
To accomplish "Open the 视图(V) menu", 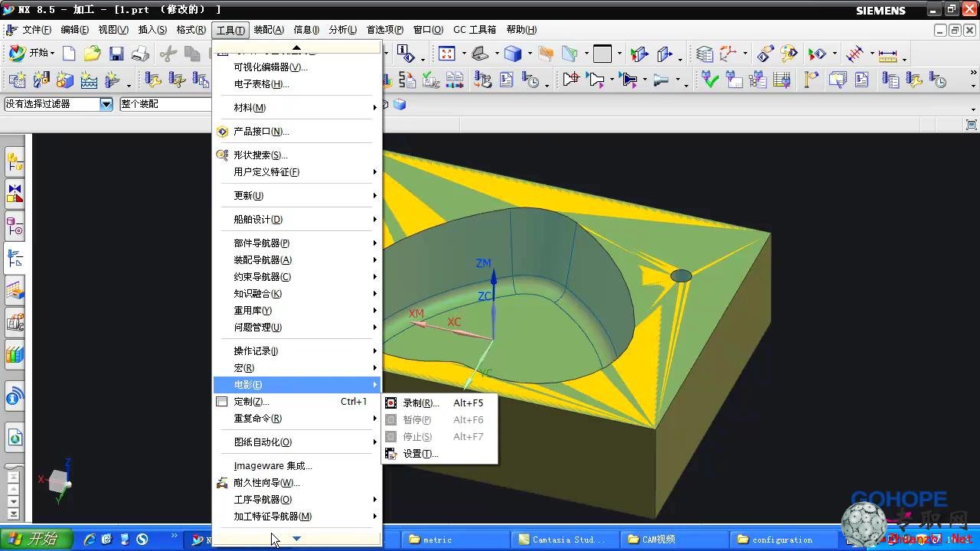I will point(113,30).
